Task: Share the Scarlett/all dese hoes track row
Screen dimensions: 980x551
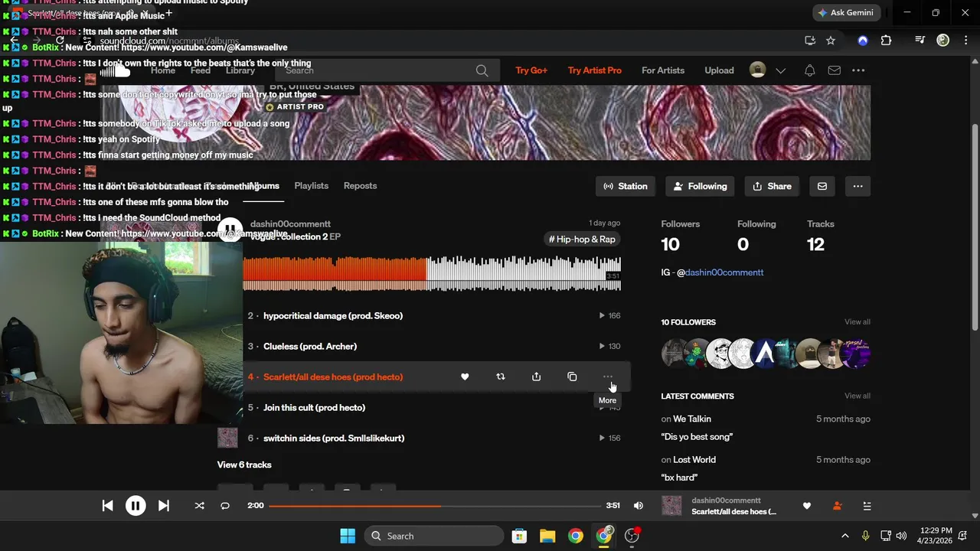Action: pyautogui.click(x=536, y=377)
